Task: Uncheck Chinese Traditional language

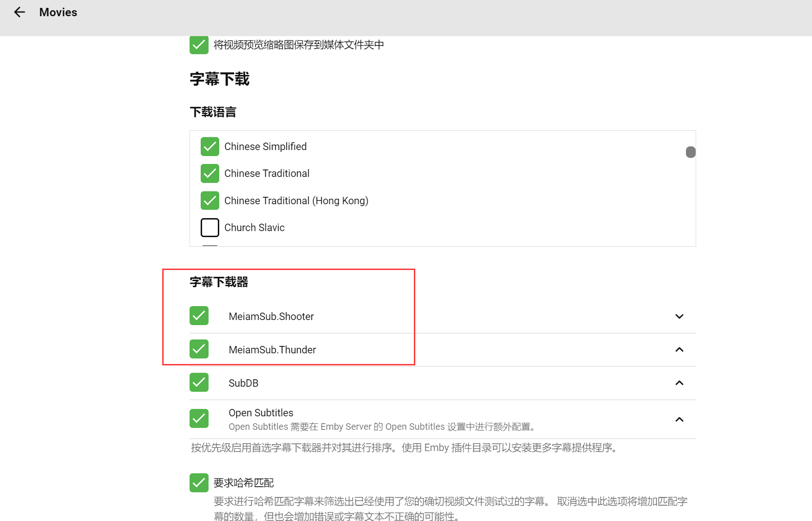Action: [x=210, y=173]
